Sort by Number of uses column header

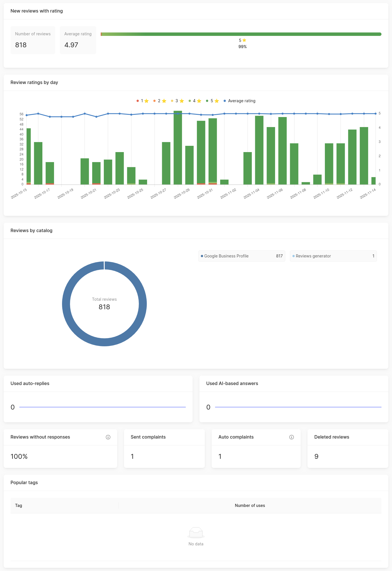[250, 505]
